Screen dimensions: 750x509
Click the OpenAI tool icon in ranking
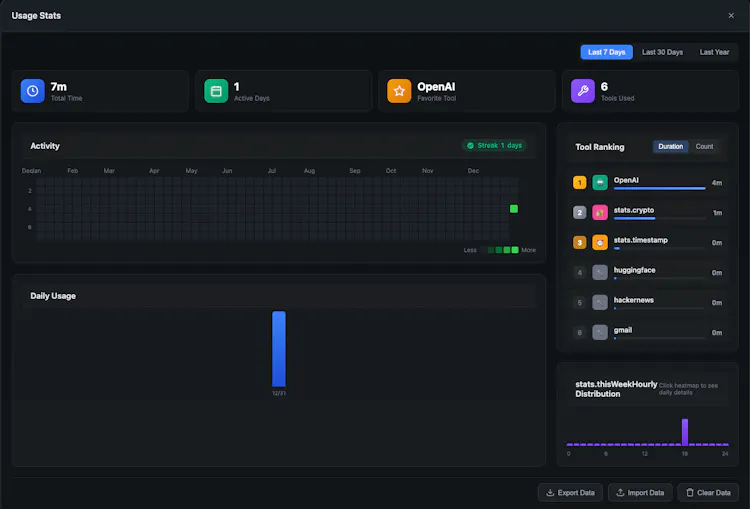click(x=600, y=182)
